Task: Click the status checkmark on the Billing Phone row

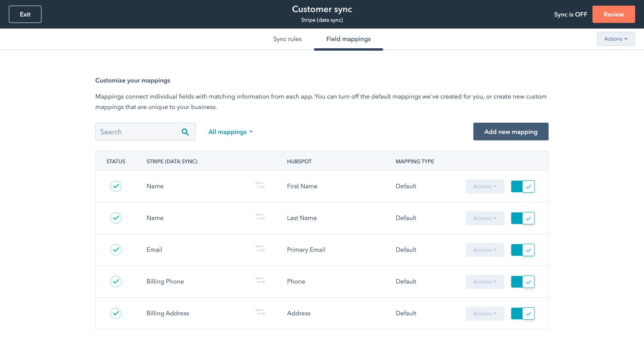Action: pyautogui.click(x=116, y=282)
